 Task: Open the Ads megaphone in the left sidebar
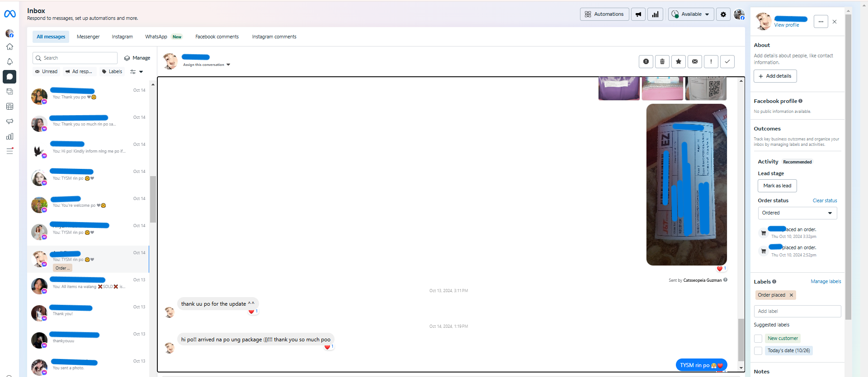[9, 121]
